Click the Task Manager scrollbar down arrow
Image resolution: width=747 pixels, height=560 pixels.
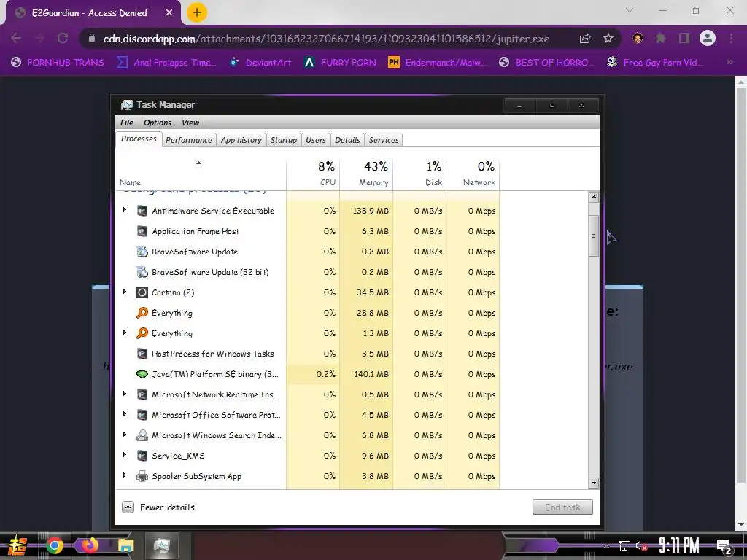[x=594, y=483]
